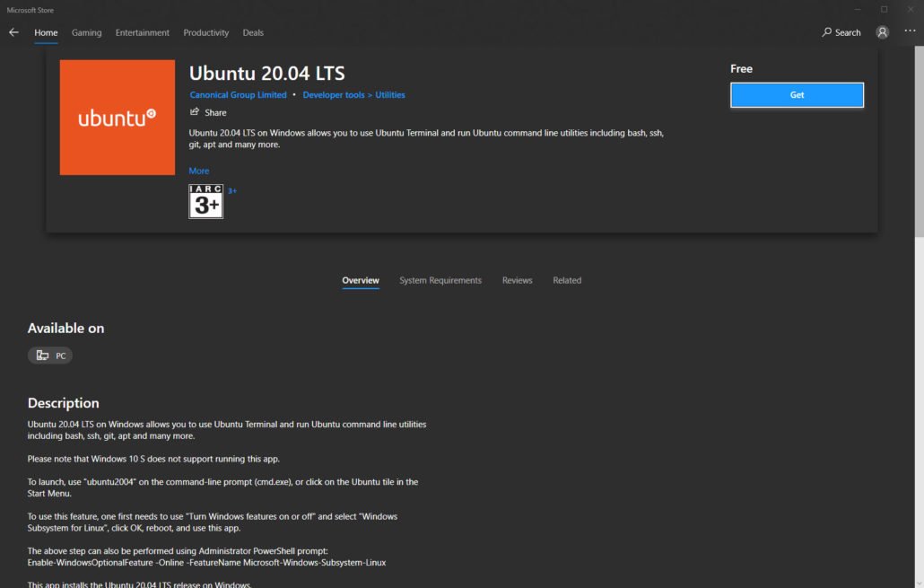
Task: Open the Entertainment tab
Action: click(x=142, y=33)
